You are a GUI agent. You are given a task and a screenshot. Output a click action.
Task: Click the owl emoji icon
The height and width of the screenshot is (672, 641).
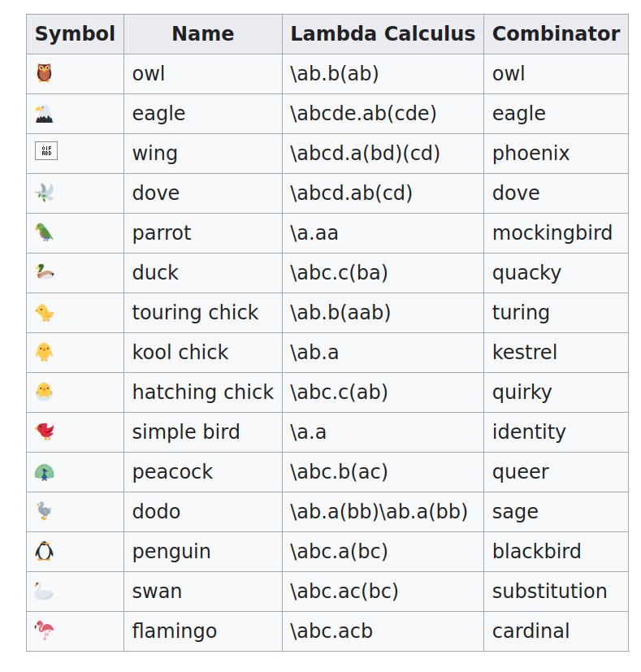coord(44,73)
